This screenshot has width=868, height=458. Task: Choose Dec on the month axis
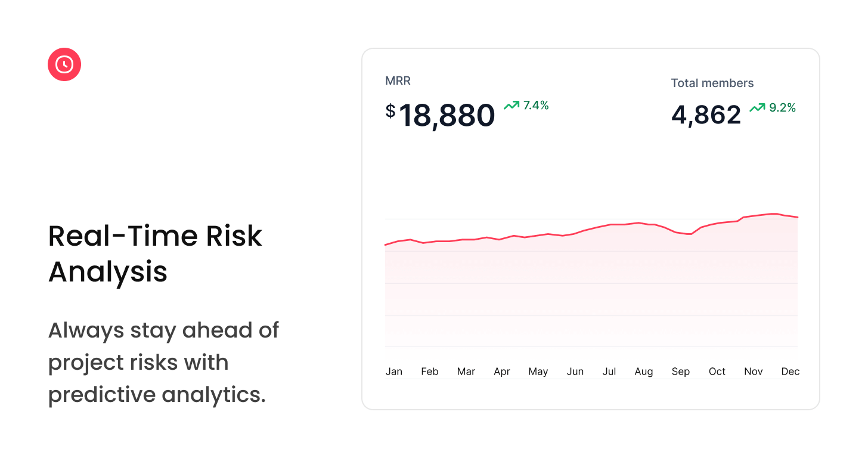click(x=790, y=372)
